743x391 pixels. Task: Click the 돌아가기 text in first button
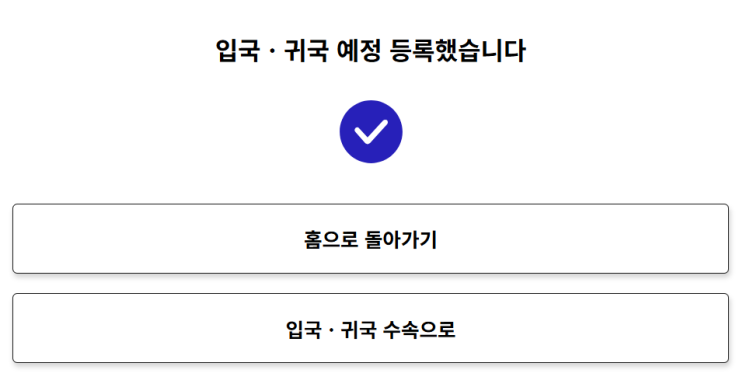[x=400, y=239]
